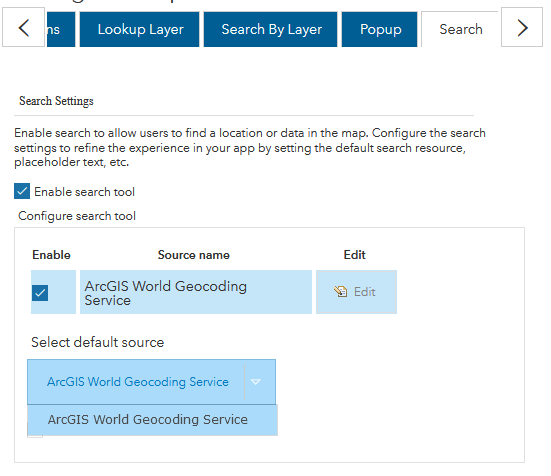551x476 pixels.
Task: Toggle the Enable search tool checkbox
Action: (22, 191)
